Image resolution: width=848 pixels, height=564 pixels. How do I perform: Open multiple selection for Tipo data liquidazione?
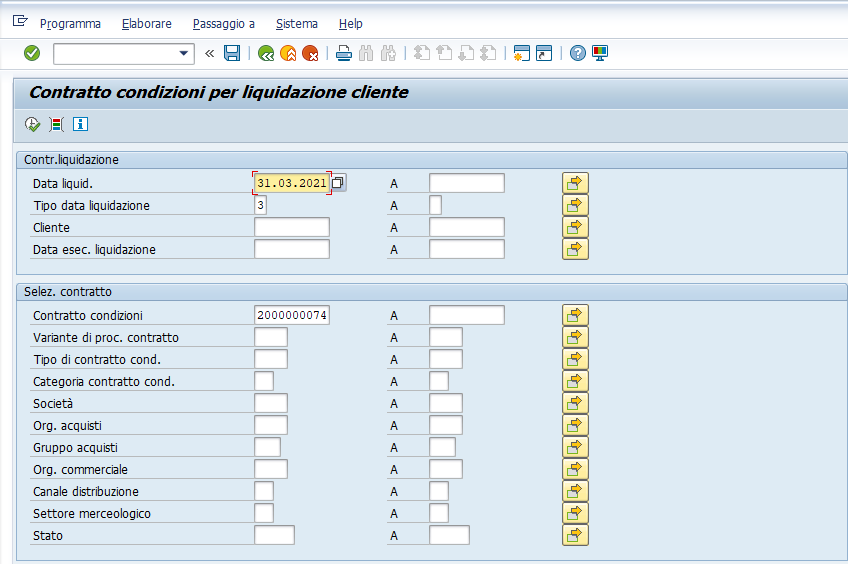(x=575, y=205)
